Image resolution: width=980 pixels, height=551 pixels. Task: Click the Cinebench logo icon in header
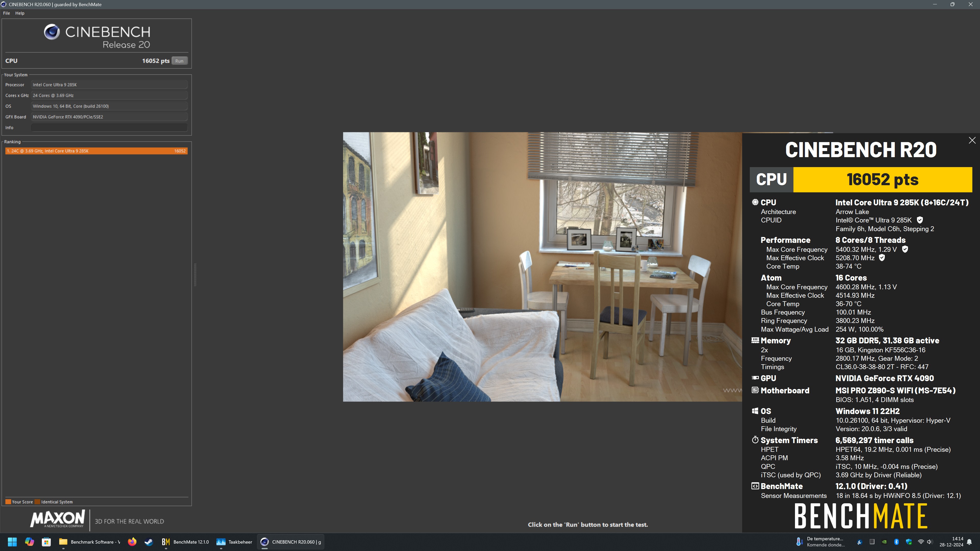[52, 32]
